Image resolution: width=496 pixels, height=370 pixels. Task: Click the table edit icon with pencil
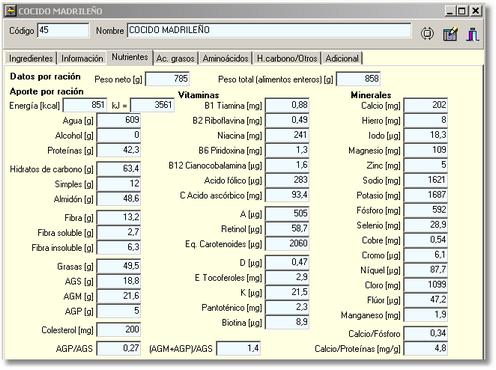click(x=450, y=34)
